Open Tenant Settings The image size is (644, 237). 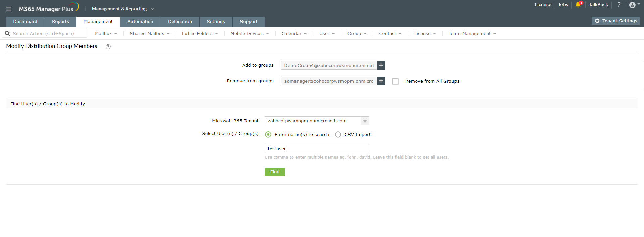tap(616, 21)
